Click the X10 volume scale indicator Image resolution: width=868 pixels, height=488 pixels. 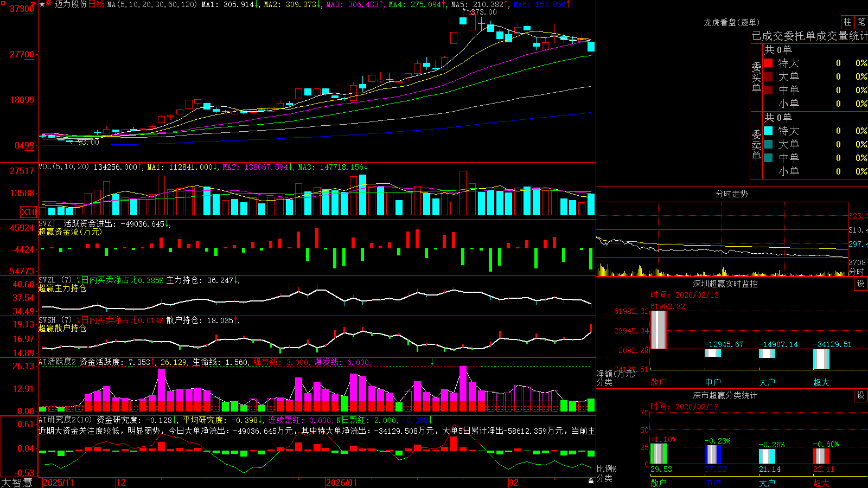point(29,212)
